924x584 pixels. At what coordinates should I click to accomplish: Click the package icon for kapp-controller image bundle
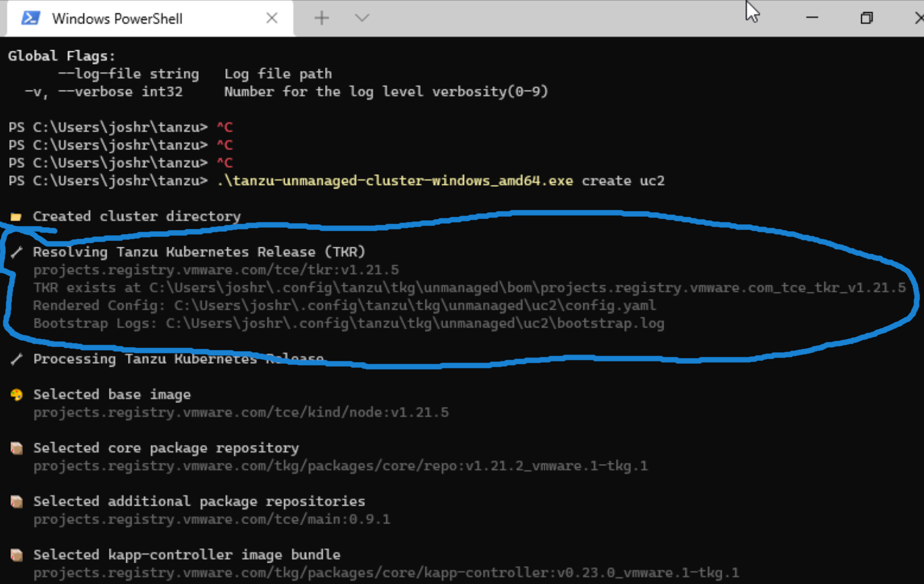coord(17,554)
